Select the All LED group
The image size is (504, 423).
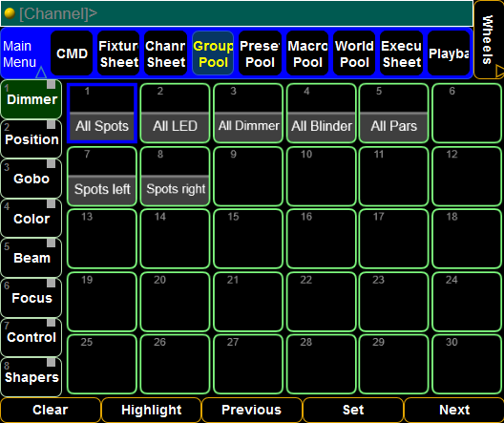click(x=176, y=113)
